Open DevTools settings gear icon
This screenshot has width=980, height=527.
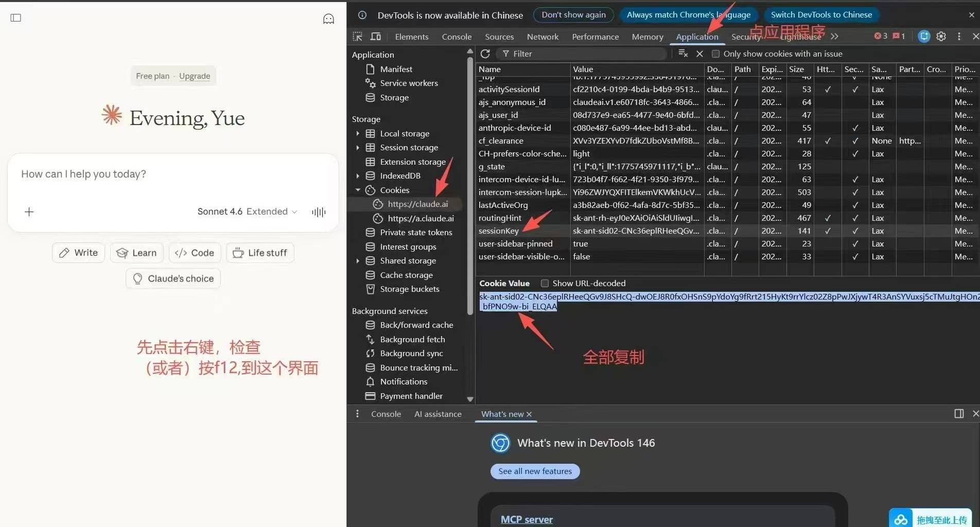941,36
